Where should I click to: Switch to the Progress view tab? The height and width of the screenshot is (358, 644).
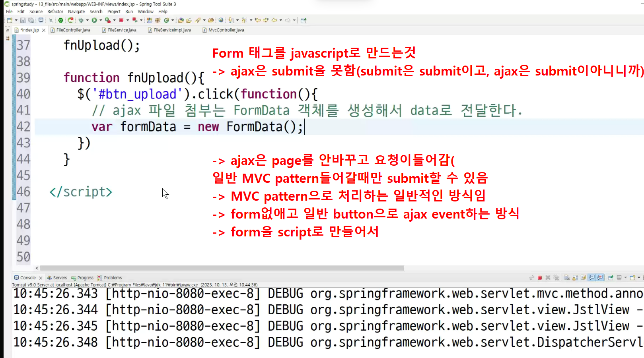[82, 278]
